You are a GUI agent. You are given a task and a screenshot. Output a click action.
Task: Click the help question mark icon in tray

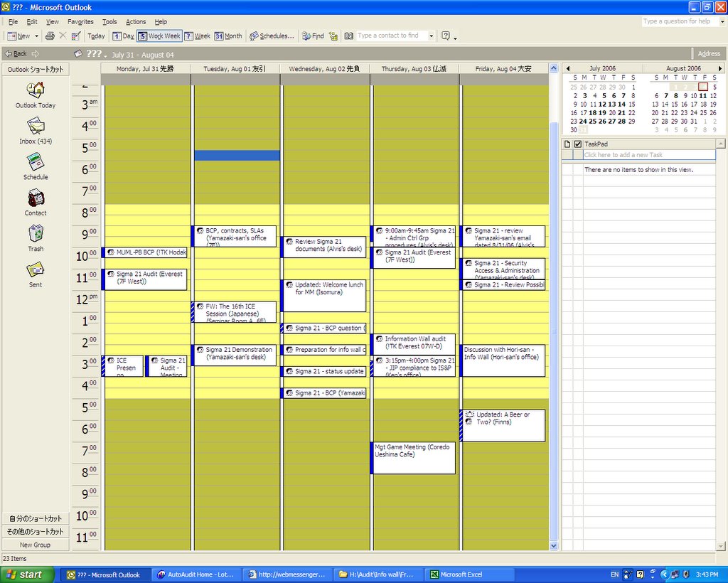(641, 574)
